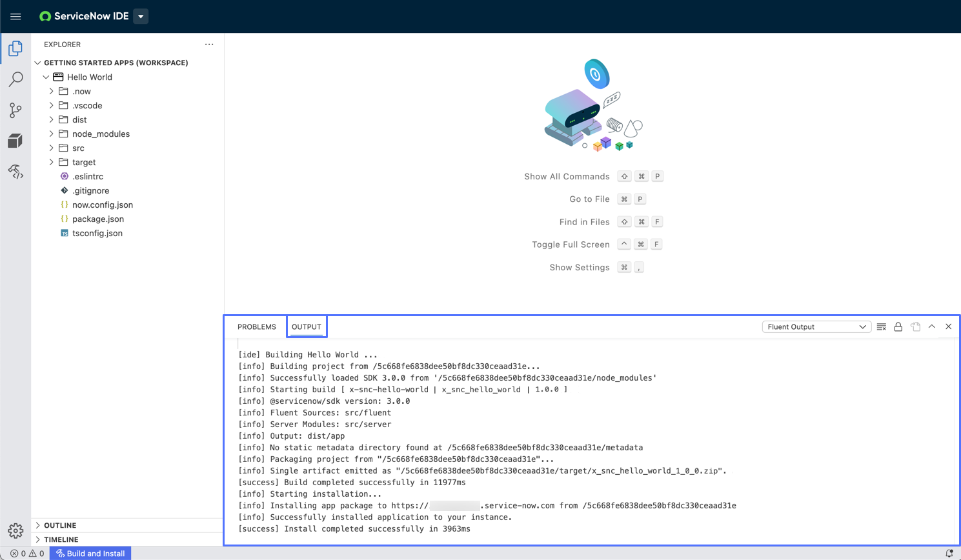Open output log in editor
Image resolution: width=961 pixels, height=560 pixels.
coord(915,326)
